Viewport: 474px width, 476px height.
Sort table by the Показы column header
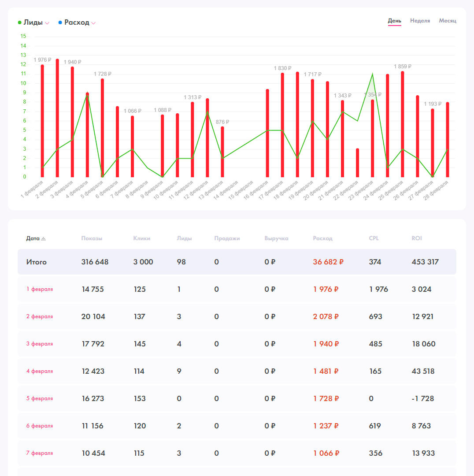coord(92,238)
